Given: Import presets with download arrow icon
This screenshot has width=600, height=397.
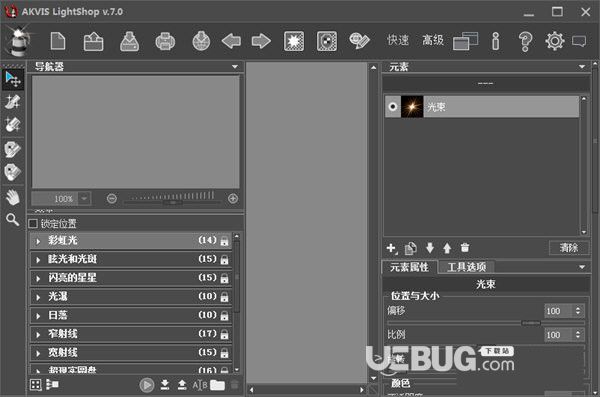Looking at the screenshot, I should pos(165,385).
